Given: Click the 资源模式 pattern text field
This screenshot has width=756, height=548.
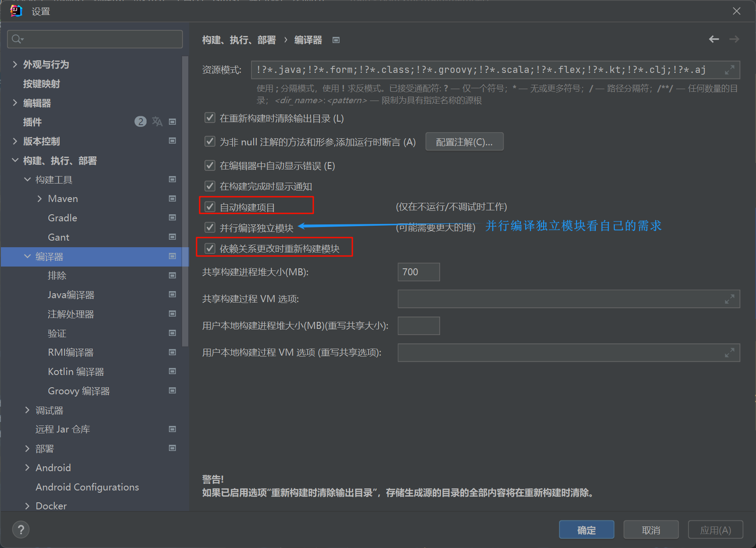Looking at the screenshot, I should pyautogui.click(x=495, y=70).
